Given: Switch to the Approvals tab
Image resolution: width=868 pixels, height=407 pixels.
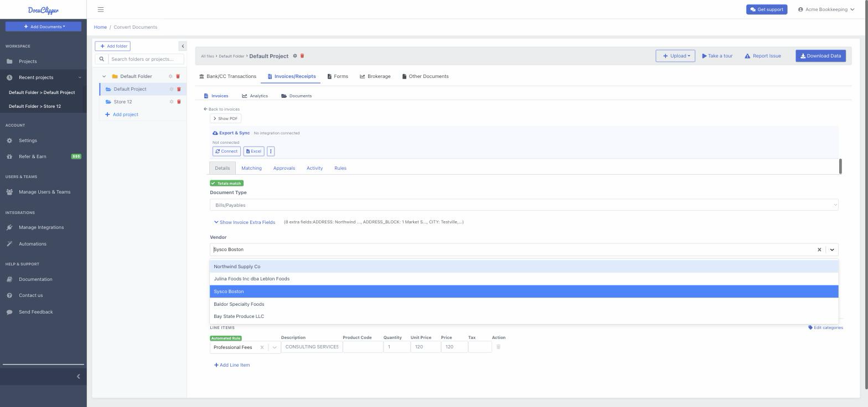Looking at the screenshot, I should pyautogui.click(x=284, y=168).
